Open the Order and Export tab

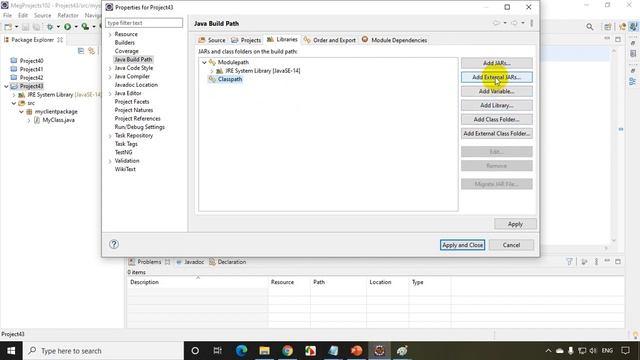330,40
